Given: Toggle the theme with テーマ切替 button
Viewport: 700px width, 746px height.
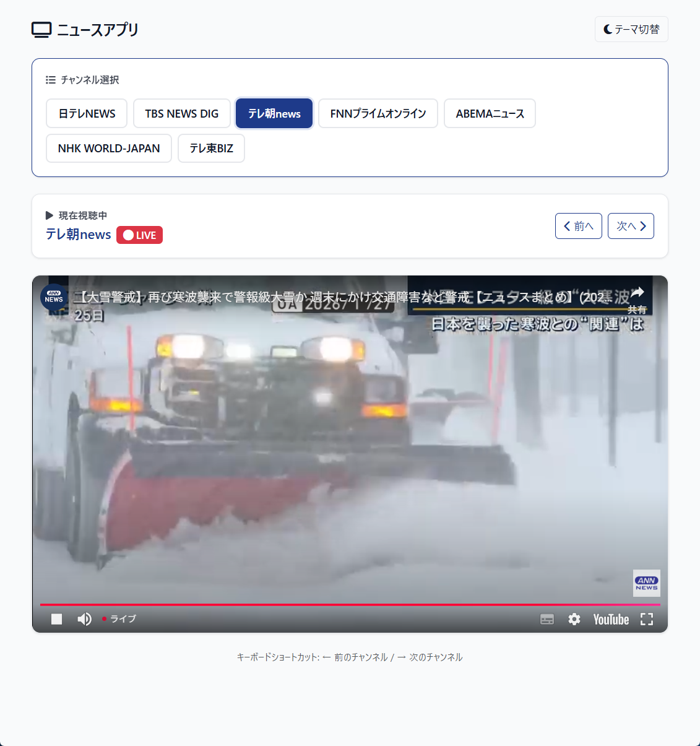Looking at the screenshot, I should tap(631, 29).
